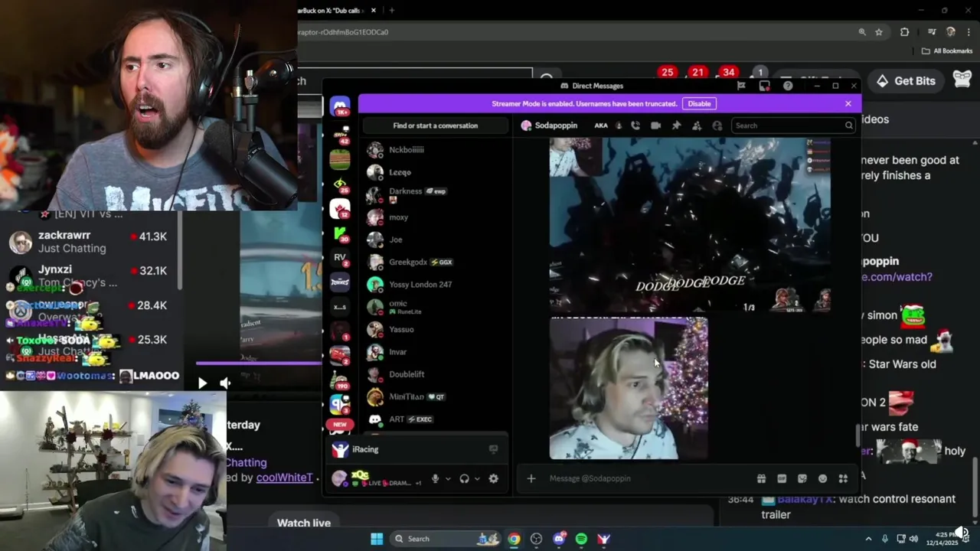Start voice call with Sodapoppin
This screenshot has width=980, height=551.
click(x=635, y=126)
